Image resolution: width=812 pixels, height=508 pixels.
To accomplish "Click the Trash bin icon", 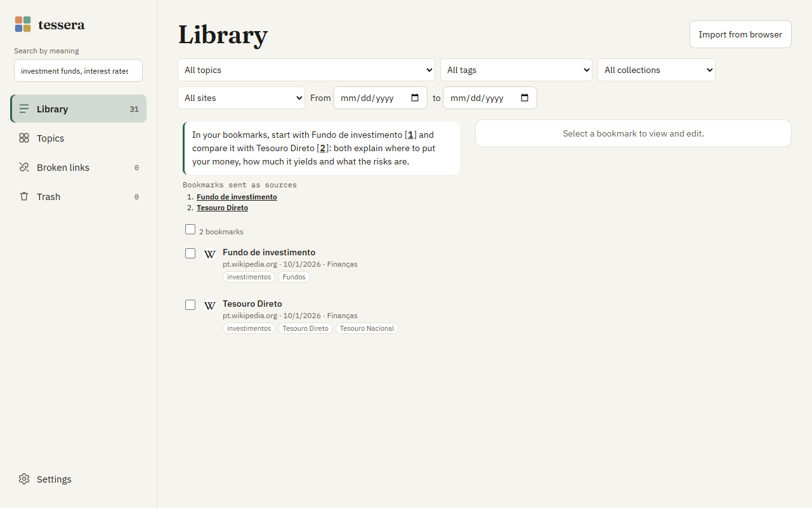I will pyautogui.click(x=24, y=196).
